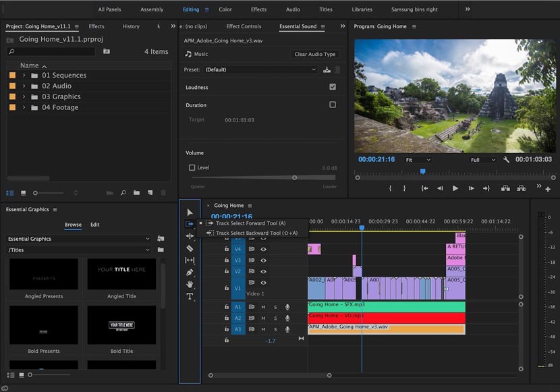Viewport: 560px width, 392px height.
Task: Click the Mark In icon under Program monitor
Action: (390, 188)
